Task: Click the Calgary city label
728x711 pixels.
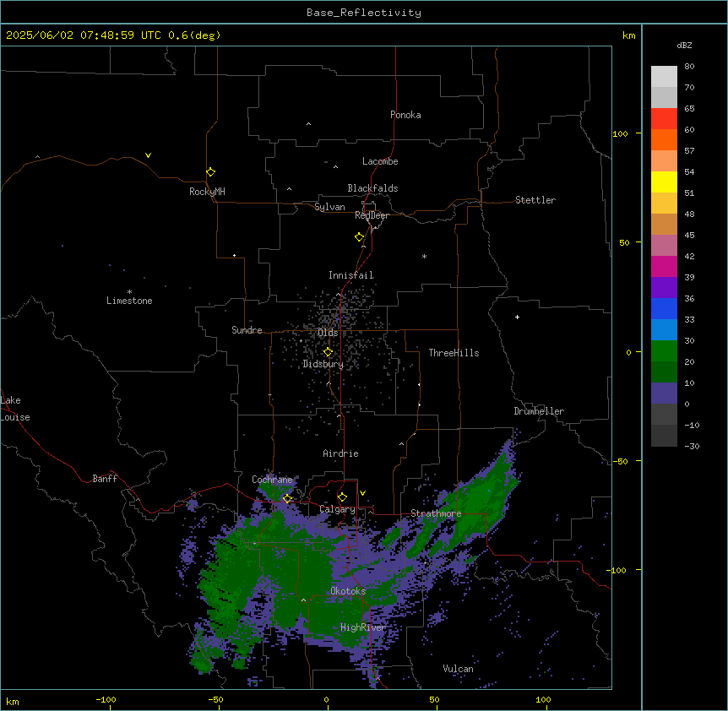Action: coord(337,509)
